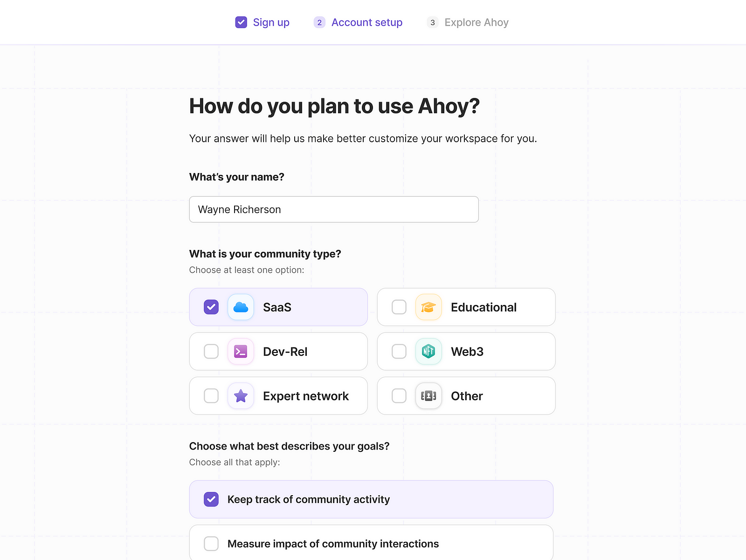Switch to the Account setup step
This screenshot has width=746, height=560.
coord(366,22)
